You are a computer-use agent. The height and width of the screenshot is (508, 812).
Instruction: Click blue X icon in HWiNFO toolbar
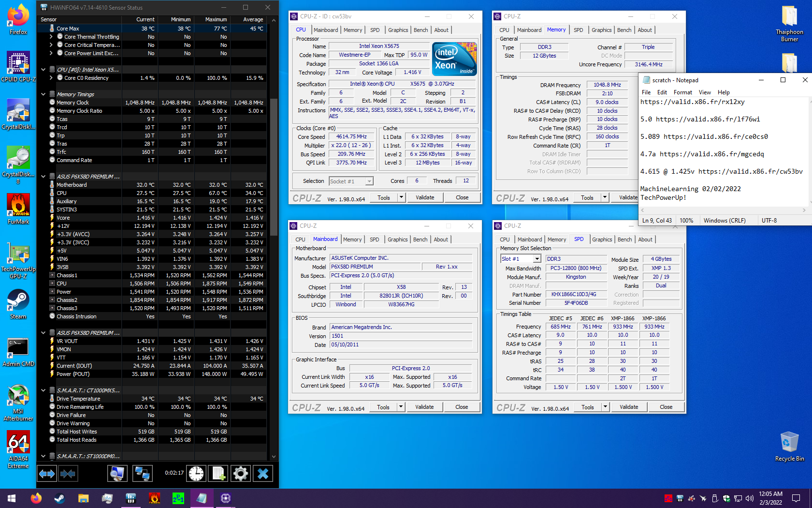point(263,474)
